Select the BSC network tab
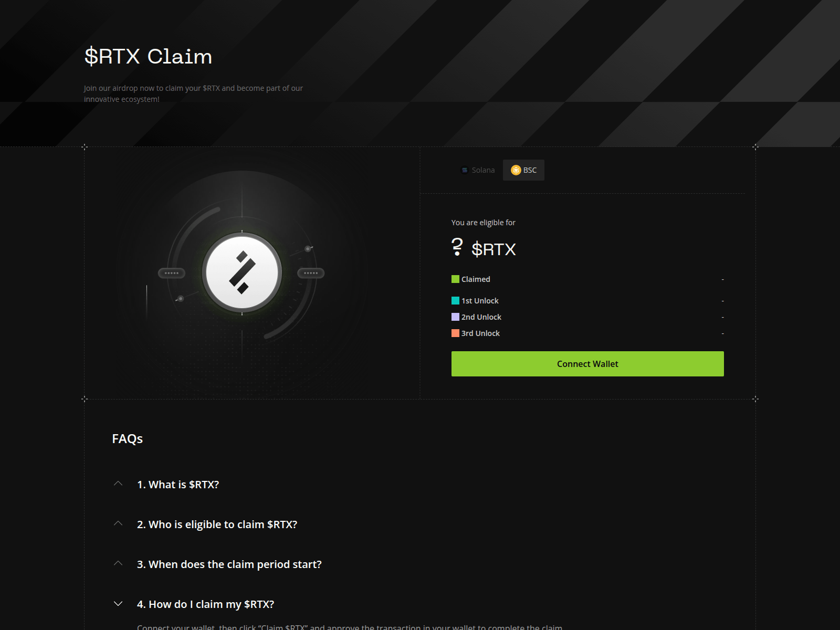Viewport: 840px width, 630px height. coord(523,170)
